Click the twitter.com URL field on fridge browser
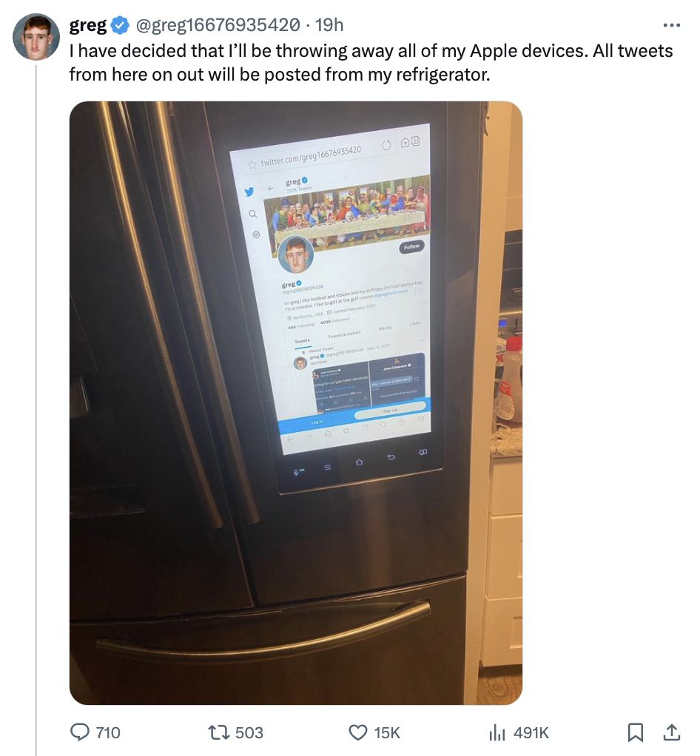This screenshot has height=756, width=700. point(312,156)
